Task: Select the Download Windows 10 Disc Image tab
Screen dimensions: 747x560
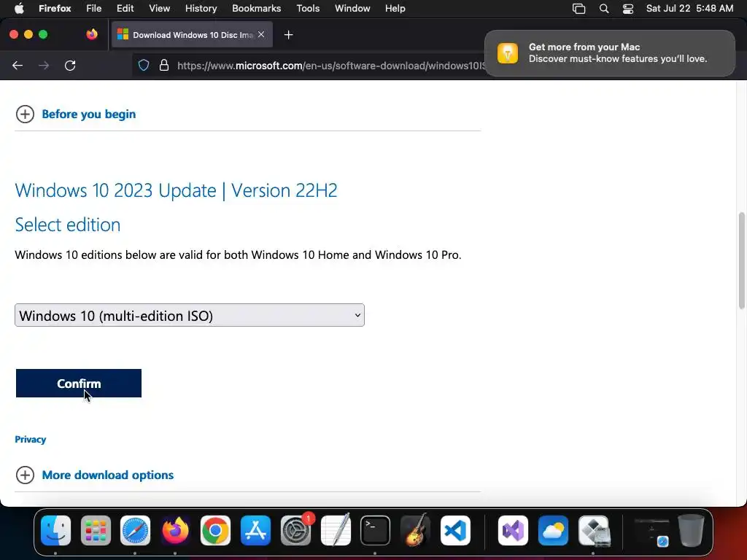Action: [192, 35]
